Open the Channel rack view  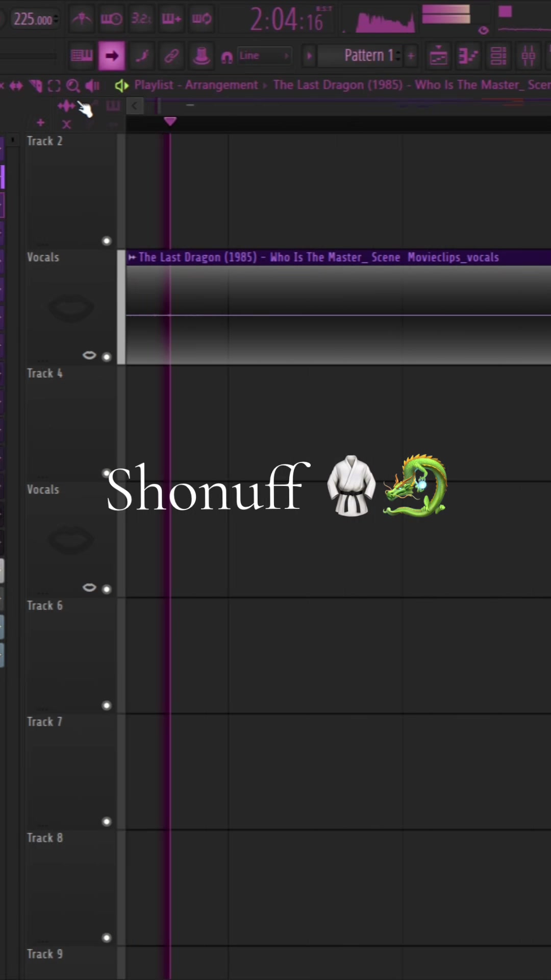pos(498,56)
